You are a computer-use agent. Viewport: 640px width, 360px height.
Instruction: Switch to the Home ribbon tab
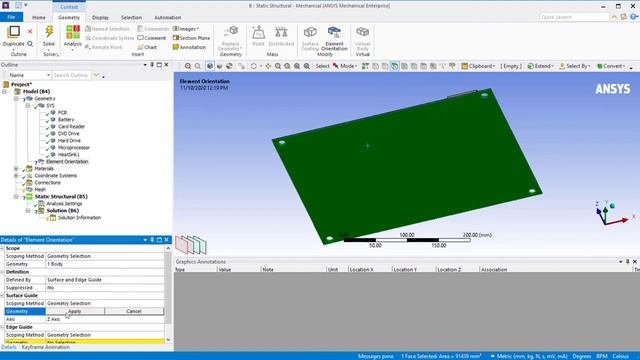(x=39, y=18)
